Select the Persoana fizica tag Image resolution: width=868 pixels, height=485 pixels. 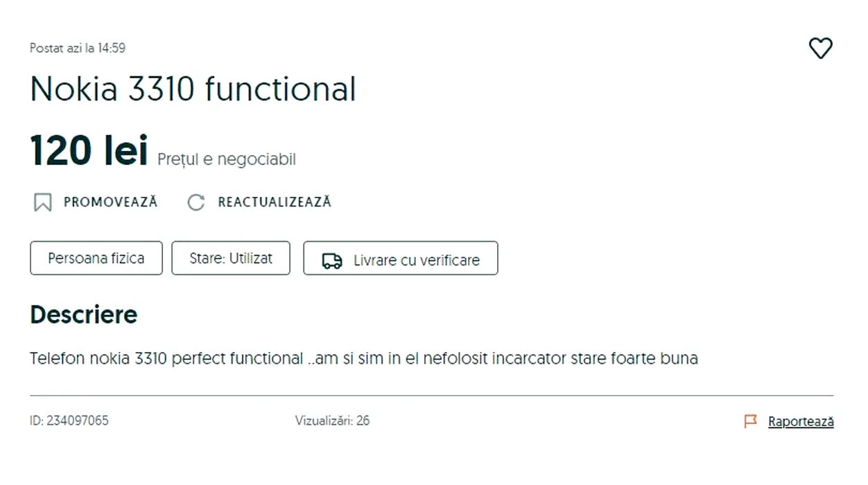96,258
